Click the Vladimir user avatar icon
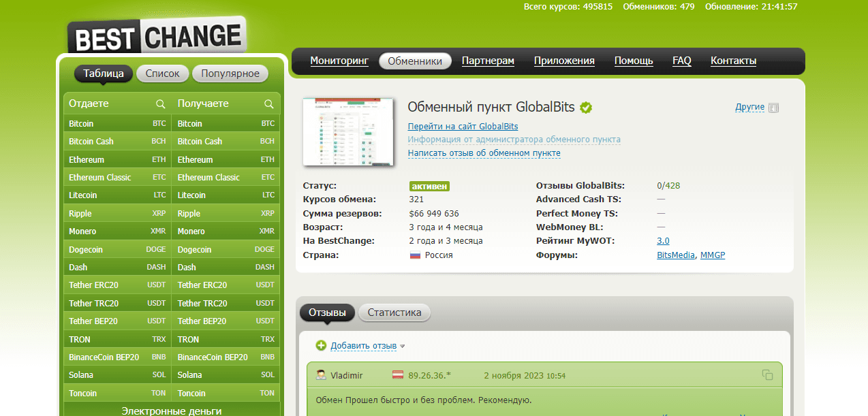 [x=321, y=375]
